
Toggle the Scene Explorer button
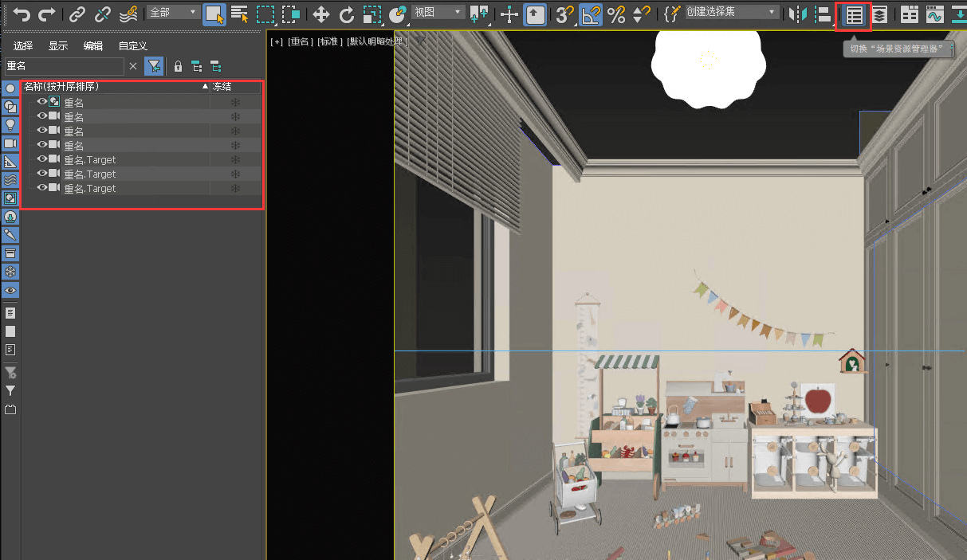point(854,14)
